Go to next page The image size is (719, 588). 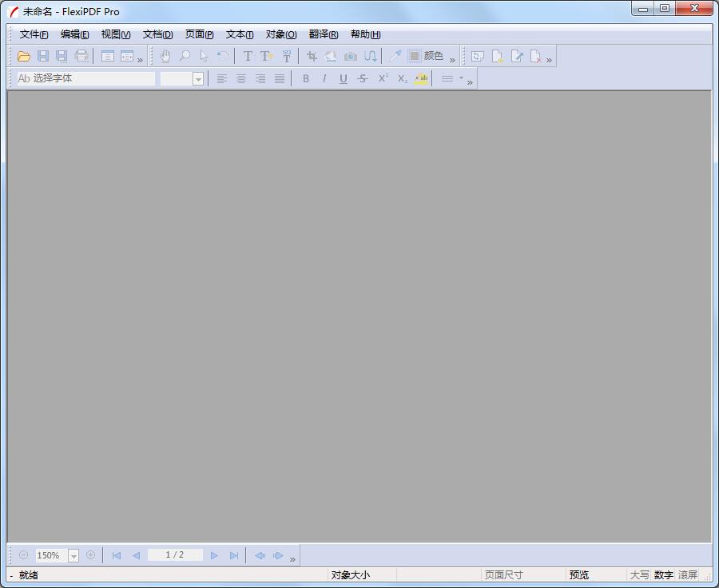point(214,555)
